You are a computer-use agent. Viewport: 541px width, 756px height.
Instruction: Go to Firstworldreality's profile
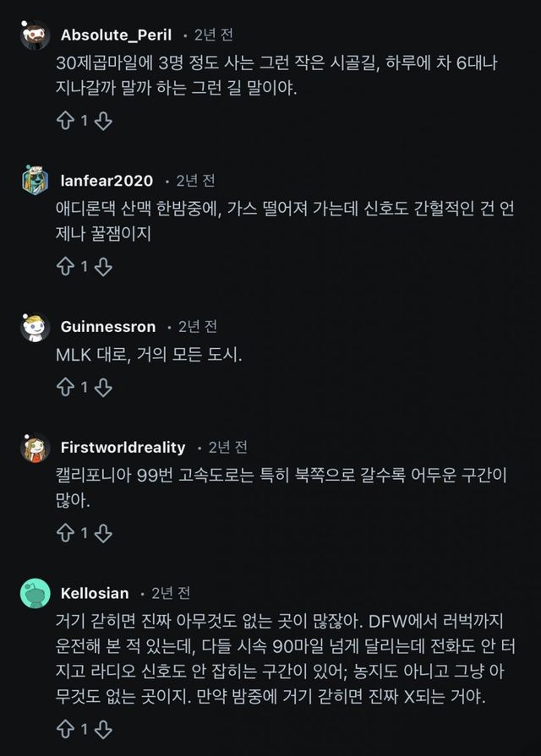click(123, 447)
